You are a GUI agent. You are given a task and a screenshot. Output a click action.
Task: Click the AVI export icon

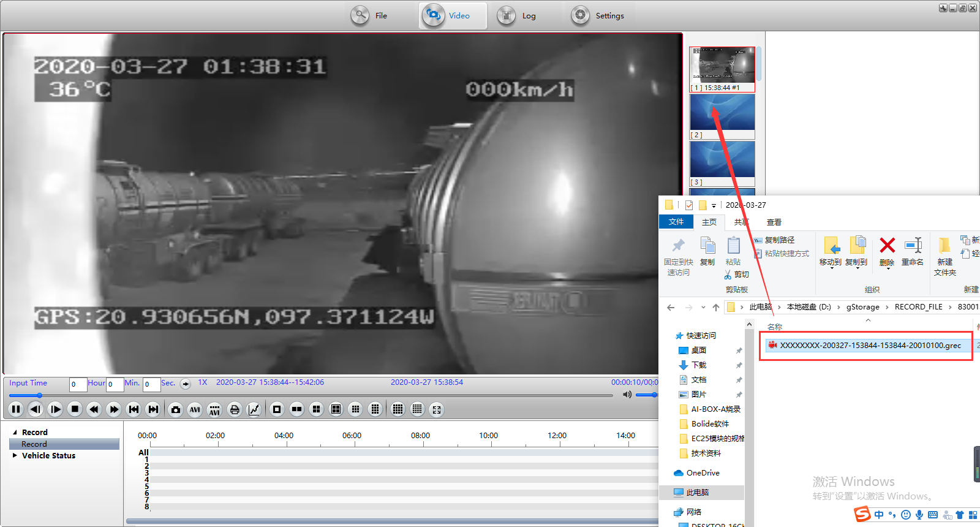(195, 409)
